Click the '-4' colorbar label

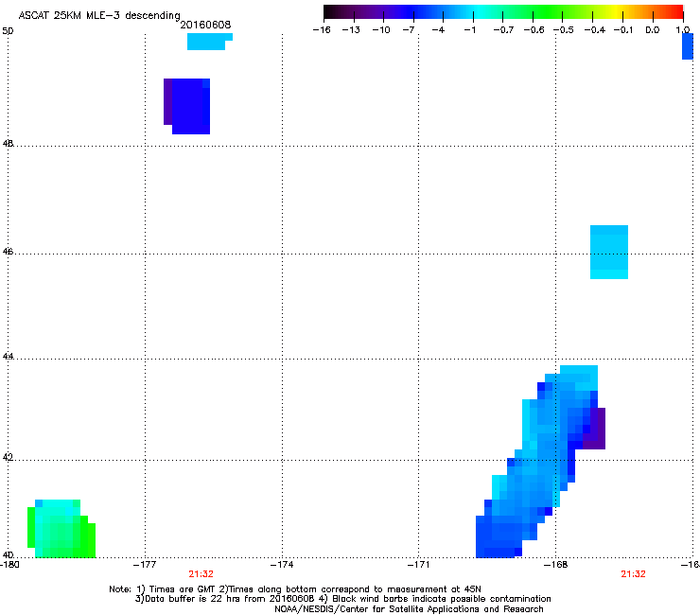click(438, 30)
